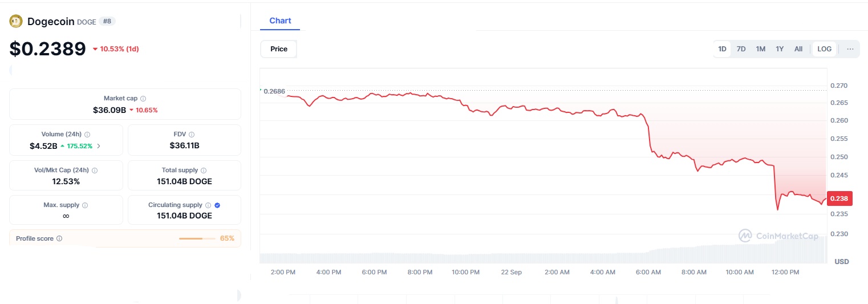Select the 1Y time range
The height and width of the screenshot is (304, 868).
[x=780, y=49]
